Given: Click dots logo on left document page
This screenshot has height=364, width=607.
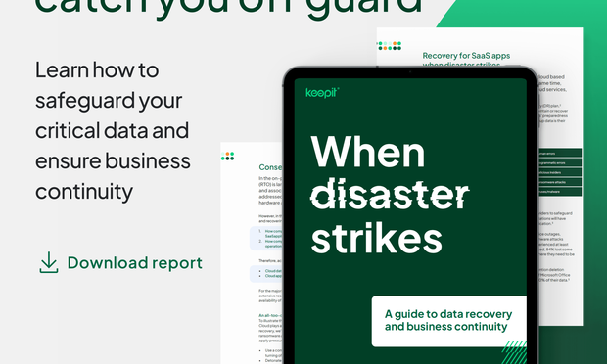Looking at the screenshot, I should click(x=227, y=157).
